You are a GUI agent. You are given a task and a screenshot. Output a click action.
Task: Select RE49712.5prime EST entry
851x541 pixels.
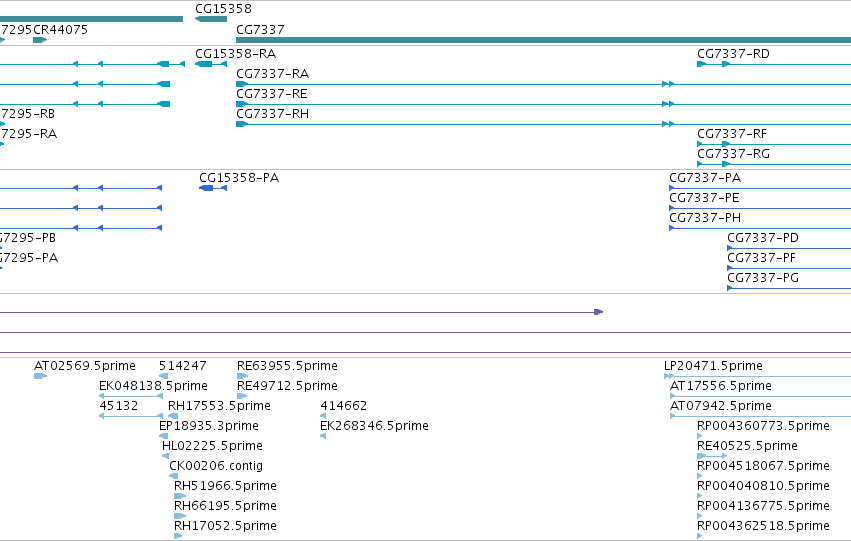point(287,386)
